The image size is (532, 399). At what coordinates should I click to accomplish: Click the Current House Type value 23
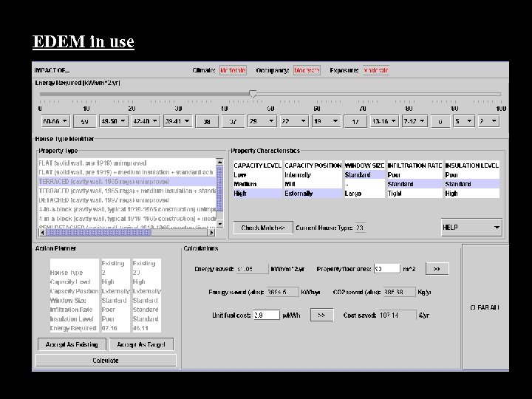[360, 228]
